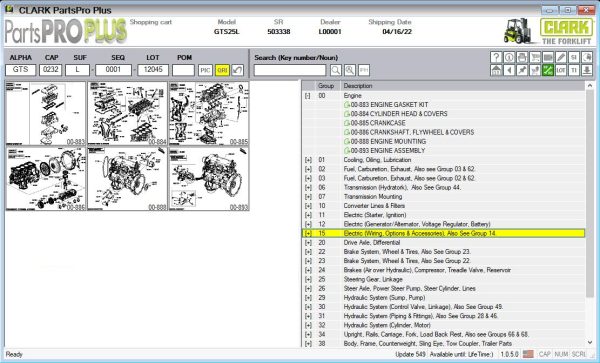Click the add-to-cart icon in the lower toolbar row

535,70
